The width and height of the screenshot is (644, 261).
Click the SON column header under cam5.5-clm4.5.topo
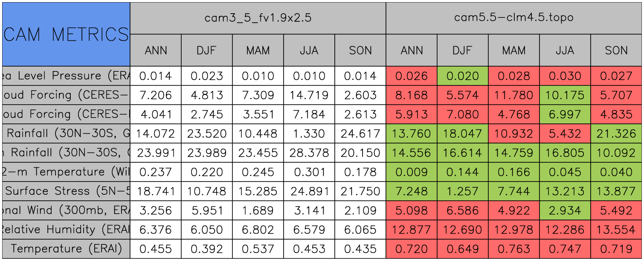[x=616, y=50]
